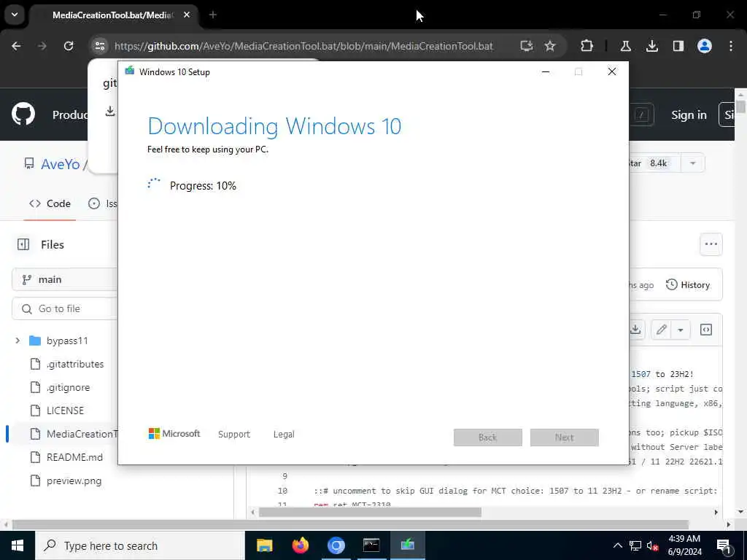Open README.md in file tree
The height and width of the screenshot is (560, 747).
75,457
